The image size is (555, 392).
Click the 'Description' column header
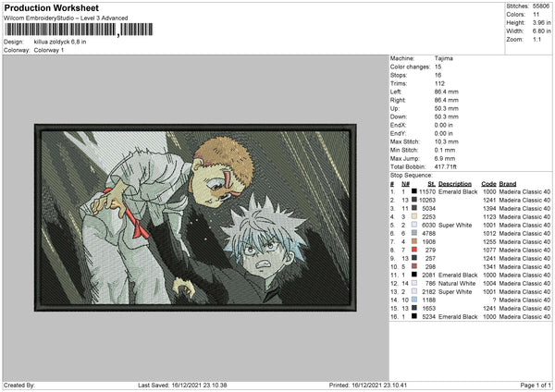coord(455,184)
